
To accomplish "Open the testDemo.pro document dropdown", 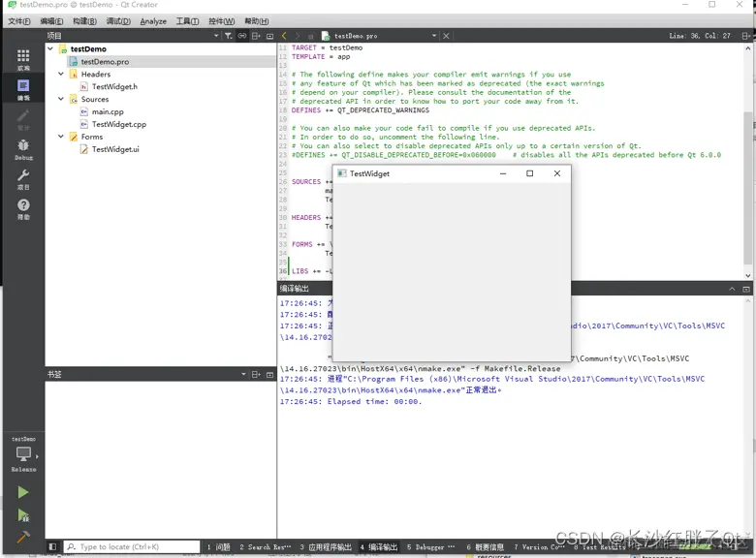I will coord(434,36).
